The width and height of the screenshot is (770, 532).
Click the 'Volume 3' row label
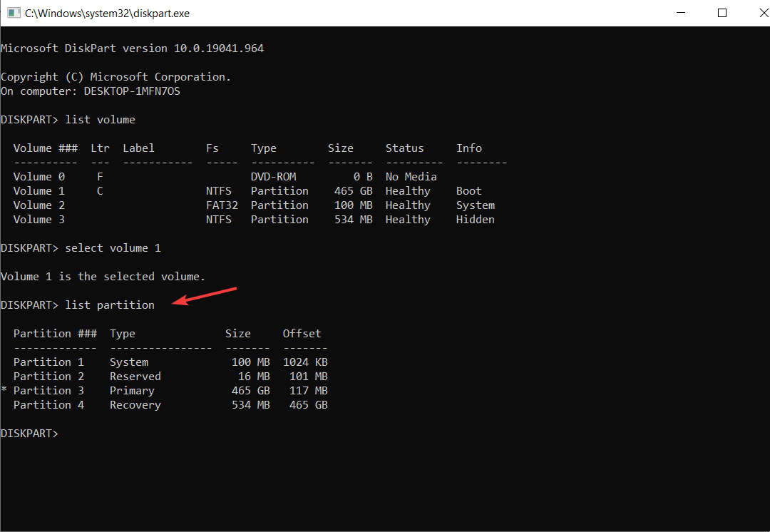38,219
